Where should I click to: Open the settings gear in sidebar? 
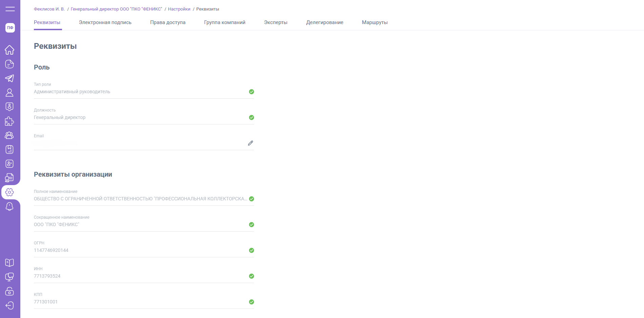click(9, 192)
